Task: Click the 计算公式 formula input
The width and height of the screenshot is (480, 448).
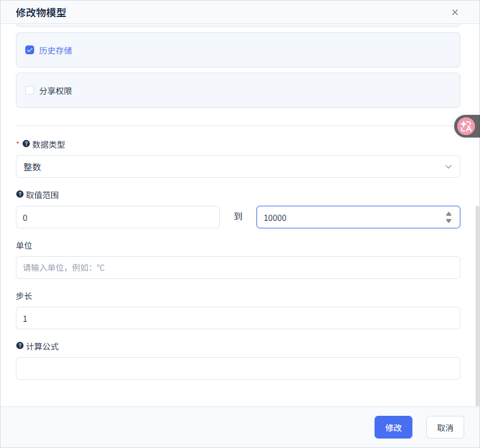Action: (238, 368)
